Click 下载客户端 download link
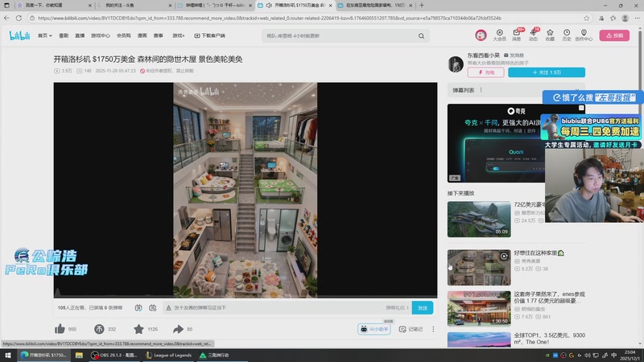 point(209,35)
